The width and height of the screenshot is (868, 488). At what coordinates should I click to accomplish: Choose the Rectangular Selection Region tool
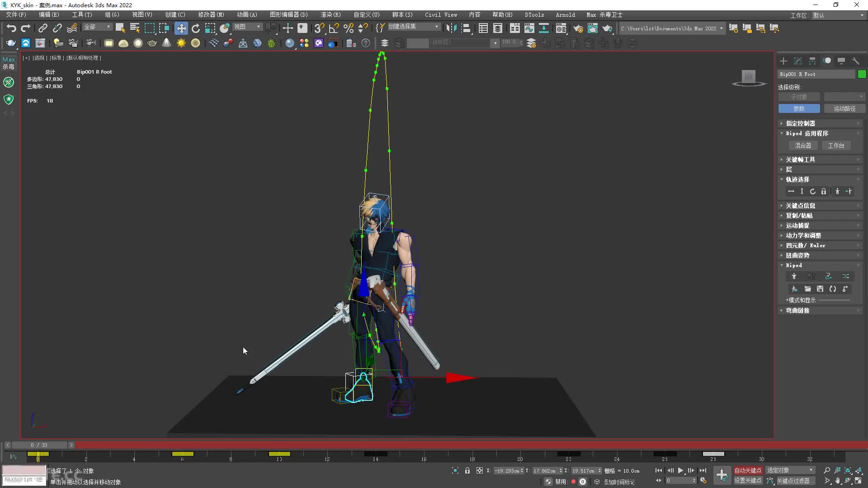click(x=149, y=28)
